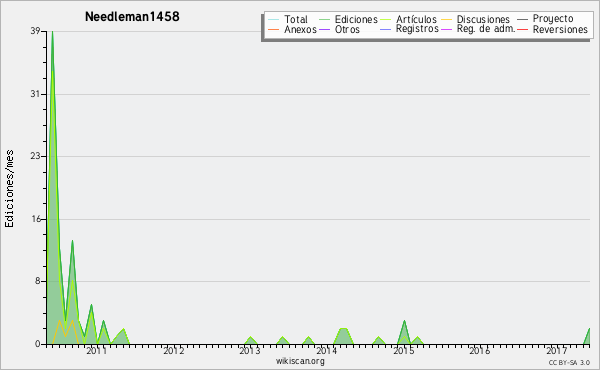Click the 2012 x-axis label

pos(174,350)
